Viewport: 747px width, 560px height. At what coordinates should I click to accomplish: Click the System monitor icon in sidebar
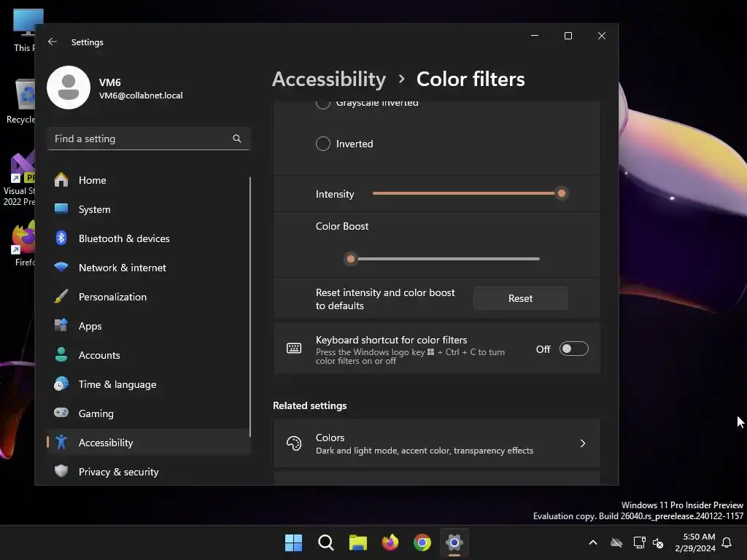[61, 209]
